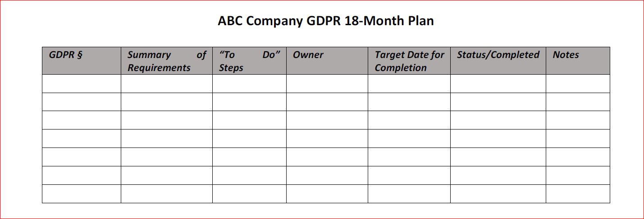This screenshot has width=644, height=219.
Task: Select the Target Date for Completion header
Action: 409,61
